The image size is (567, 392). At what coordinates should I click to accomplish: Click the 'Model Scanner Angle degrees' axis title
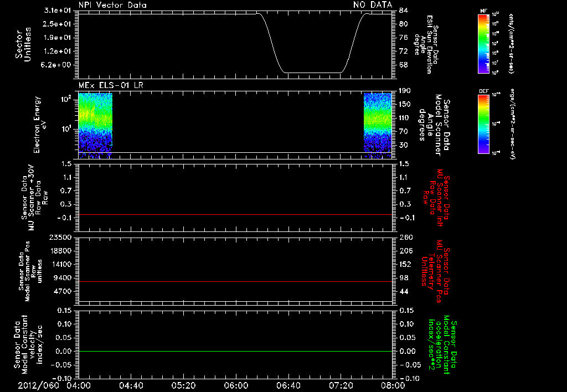(434, 125)
